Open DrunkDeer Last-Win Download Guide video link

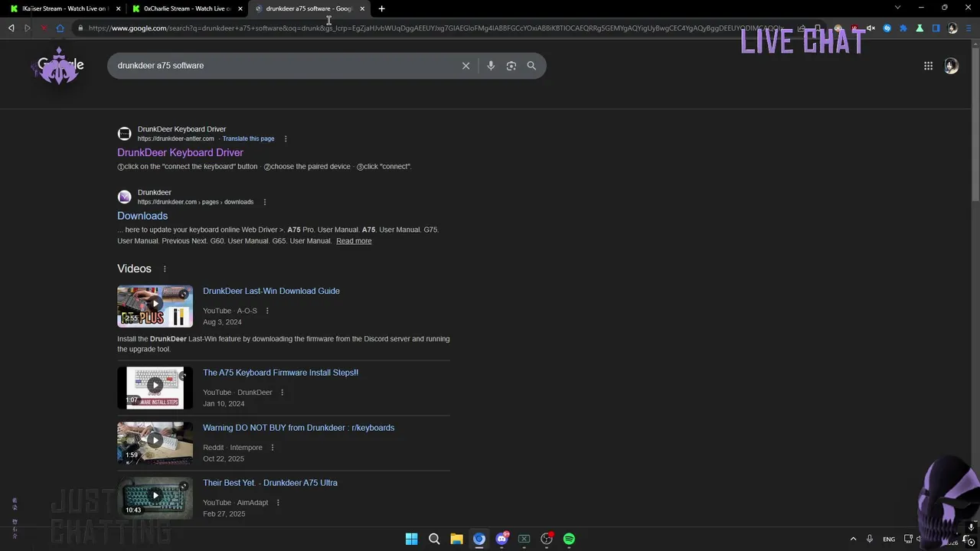pos(271,291)
